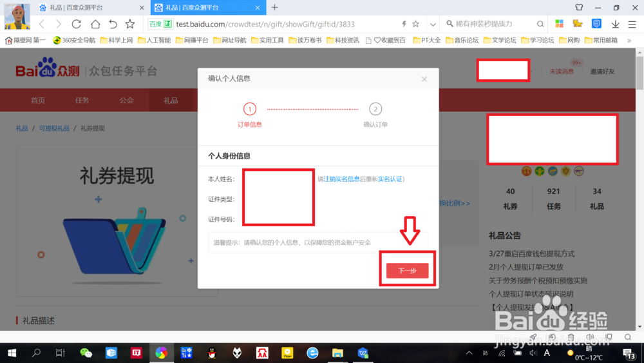Open the 音乐论坛 bookmark folder
The width and height of the screenshot is (644, 363).
coord(462,40)
